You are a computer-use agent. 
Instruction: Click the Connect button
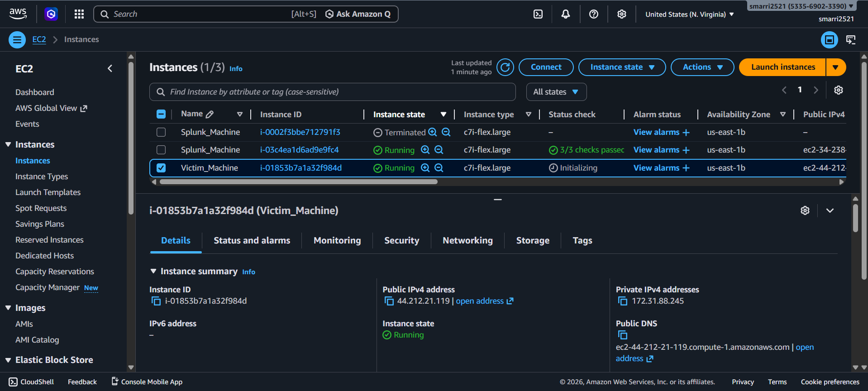tap(546, 67)
